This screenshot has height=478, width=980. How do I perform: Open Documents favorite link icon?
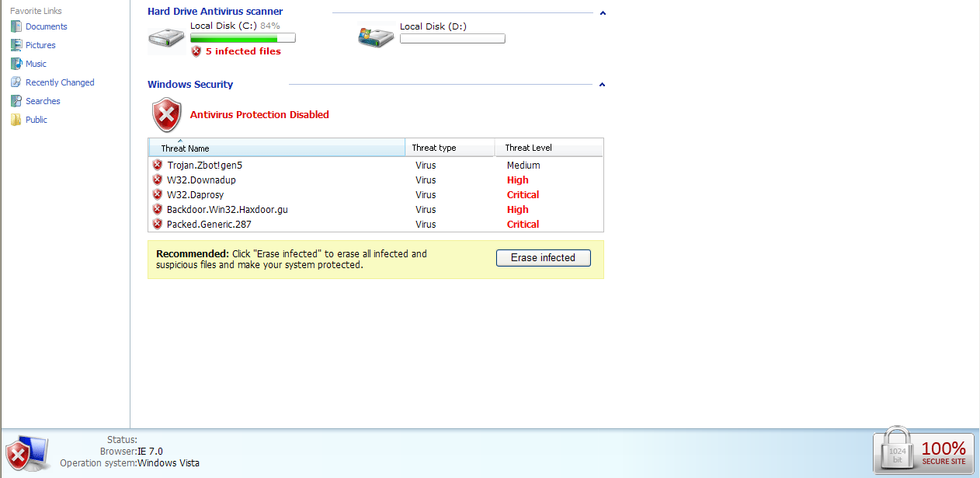pyautogui.click(x=16, y=26)
